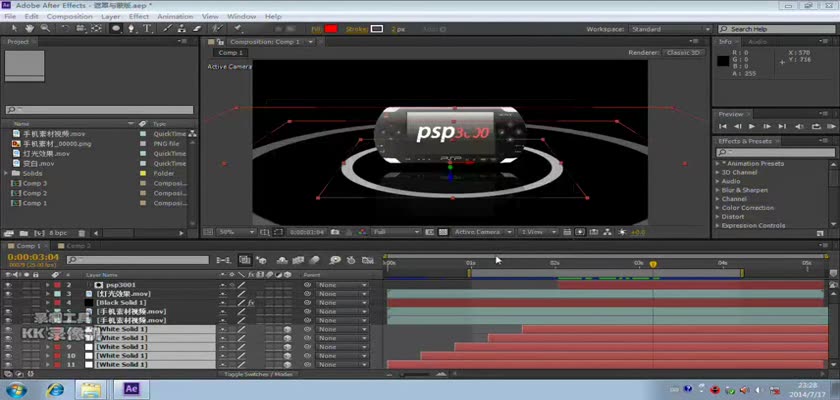Expand Blur & Sharpen effects
Screen dimensions: 840x400
pos(717,190)
